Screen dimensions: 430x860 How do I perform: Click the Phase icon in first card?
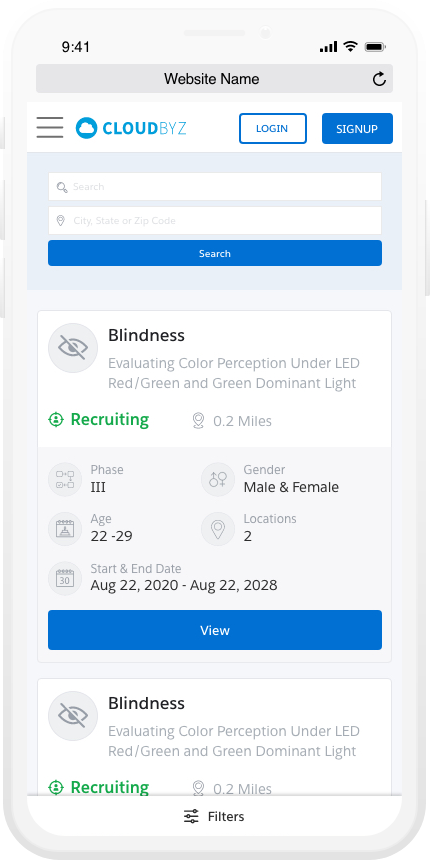pos(65,479)
